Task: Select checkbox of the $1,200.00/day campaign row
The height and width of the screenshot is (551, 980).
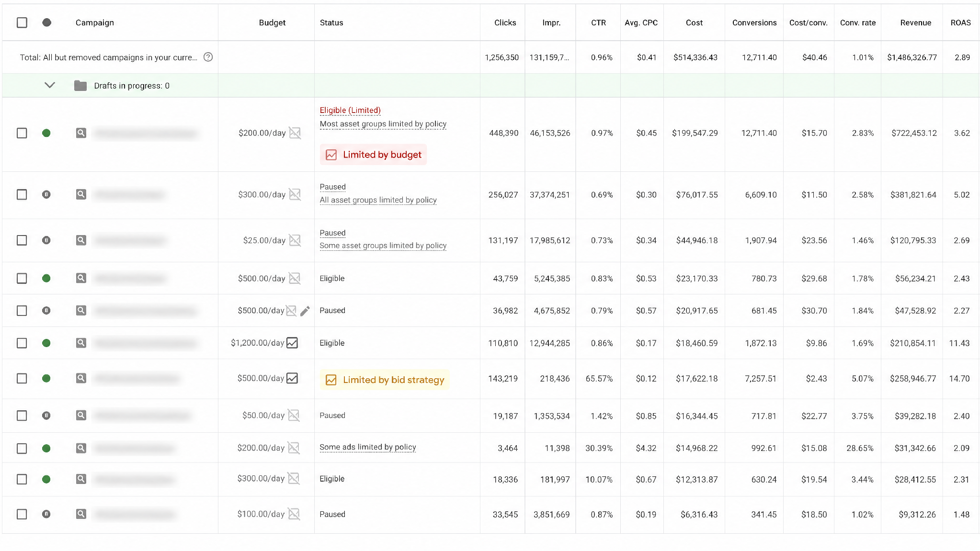Action: point(22,343)
